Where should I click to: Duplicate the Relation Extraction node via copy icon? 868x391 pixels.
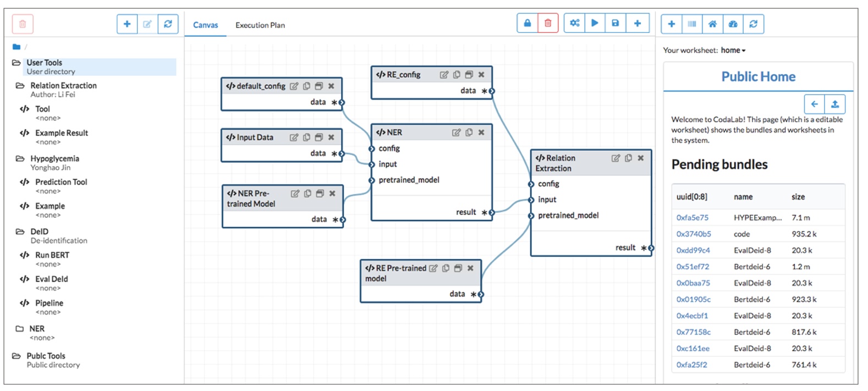point(628,158)
